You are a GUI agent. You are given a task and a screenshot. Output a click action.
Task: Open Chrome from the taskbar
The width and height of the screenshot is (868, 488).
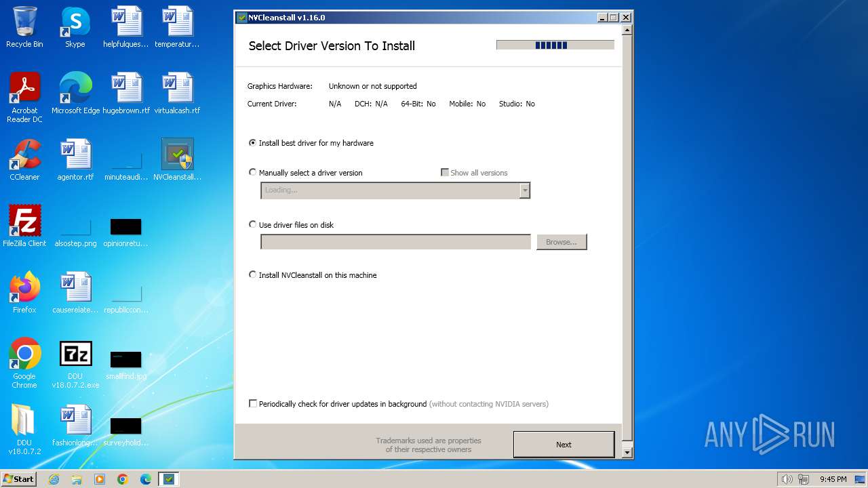click(x=123, y=479)
